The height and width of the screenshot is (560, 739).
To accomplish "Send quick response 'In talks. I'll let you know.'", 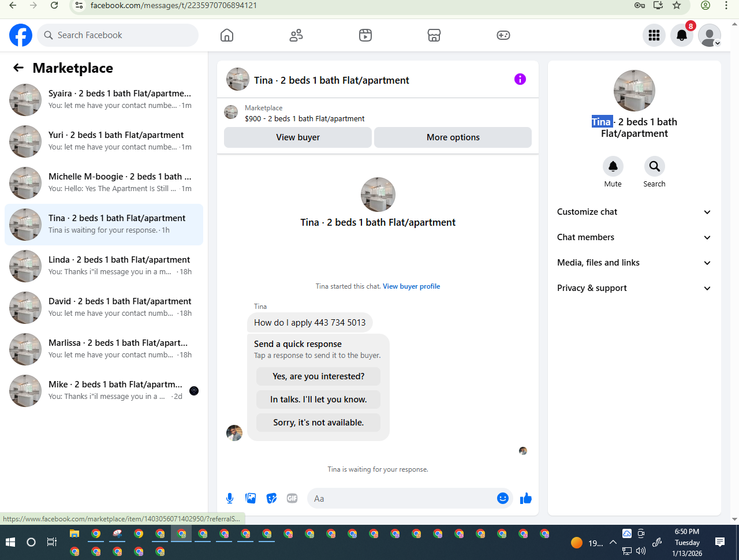I will pos(318,400).
